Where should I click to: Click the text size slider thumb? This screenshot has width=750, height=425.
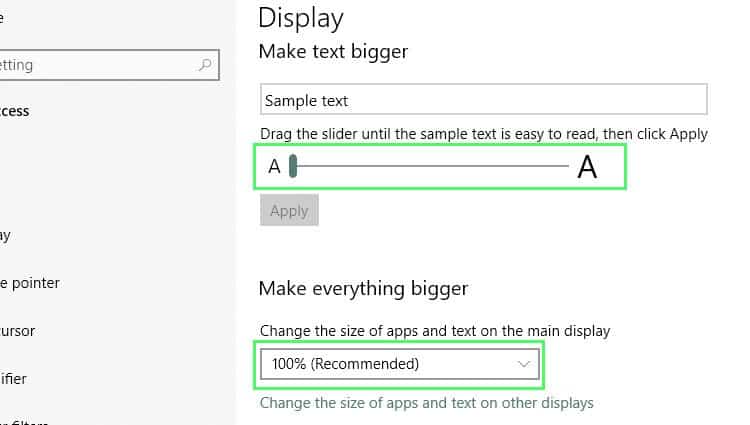[x=293, y=166]
